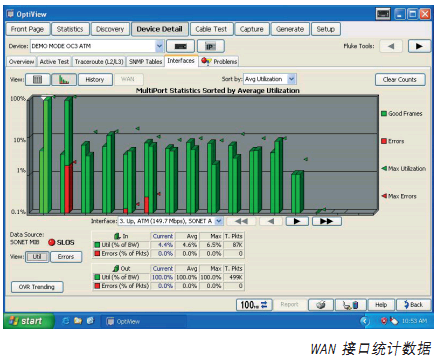The height and width of the screenshot is (362, 438).
Task: Click red security shield tray icon
Action: 384,321
